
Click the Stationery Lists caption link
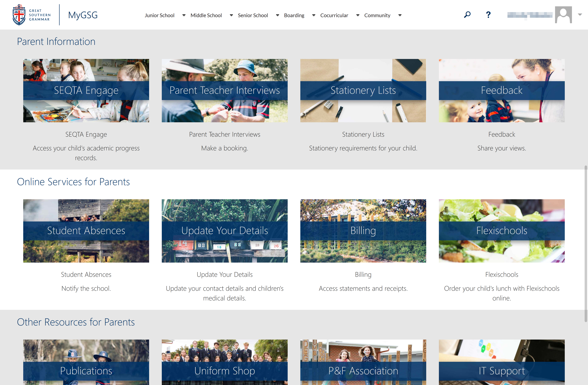pyautogui.click(x=363, y=134)
